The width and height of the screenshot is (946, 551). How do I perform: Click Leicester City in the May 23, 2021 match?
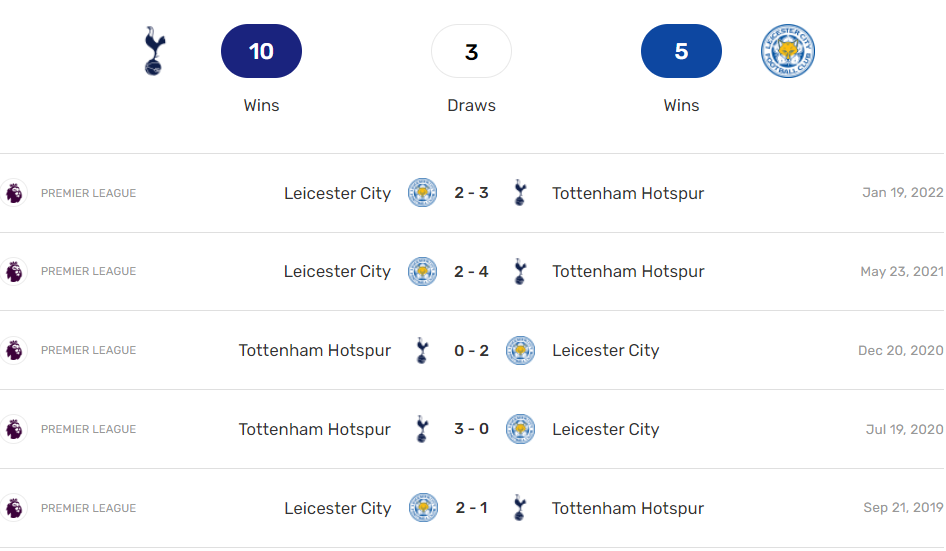tap(337, 271)
